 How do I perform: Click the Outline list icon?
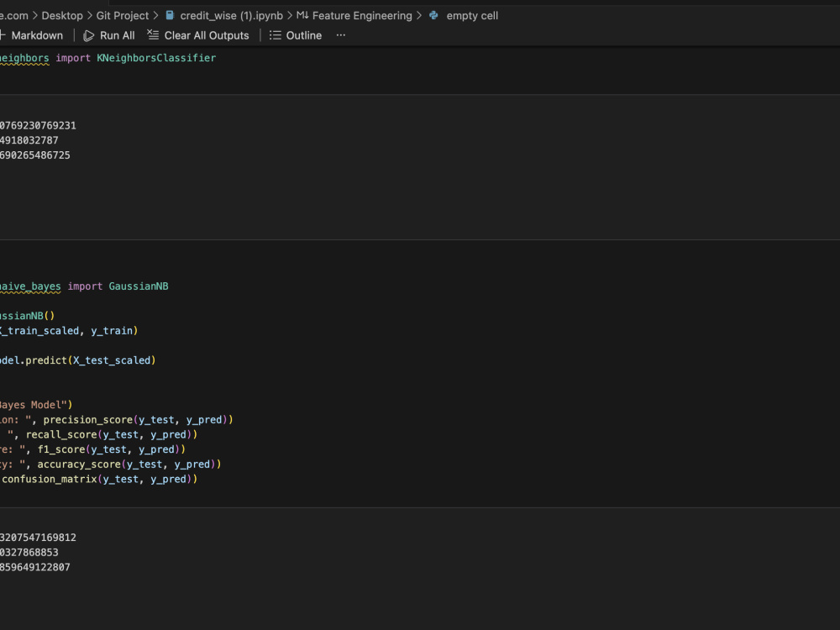(275, 35)
